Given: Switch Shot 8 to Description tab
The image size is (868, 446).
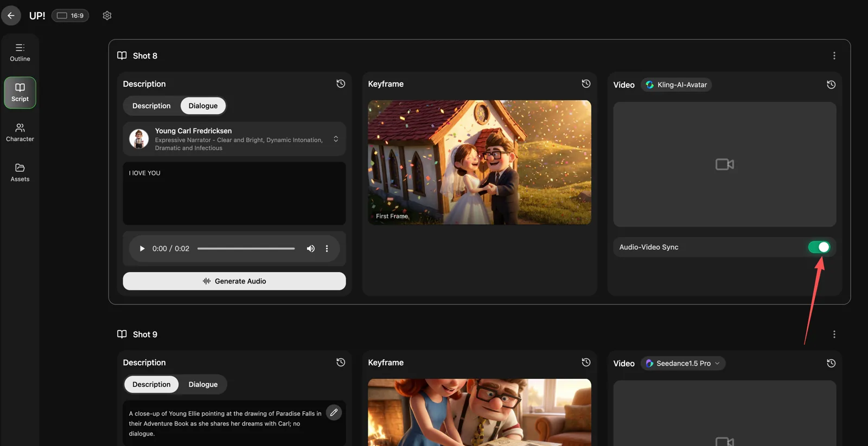Looking at the screenshot, I should (151, 106).
